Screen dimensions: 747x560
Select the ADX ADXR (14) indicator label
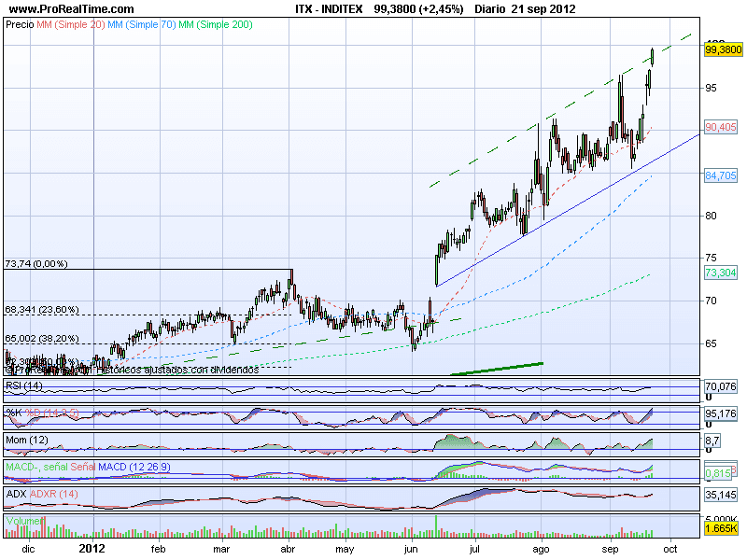42,495
